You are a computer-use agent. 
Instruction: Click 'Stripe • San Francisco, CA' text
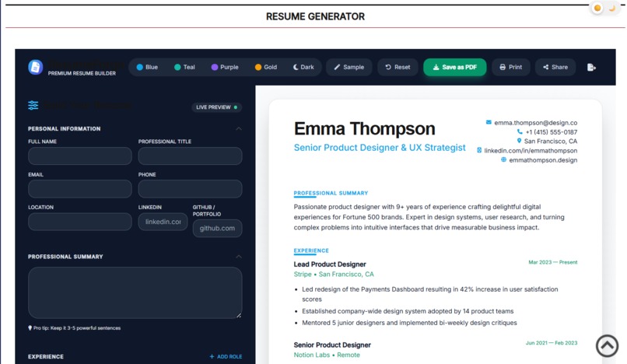pyautogui.click(x=334, y=275)
